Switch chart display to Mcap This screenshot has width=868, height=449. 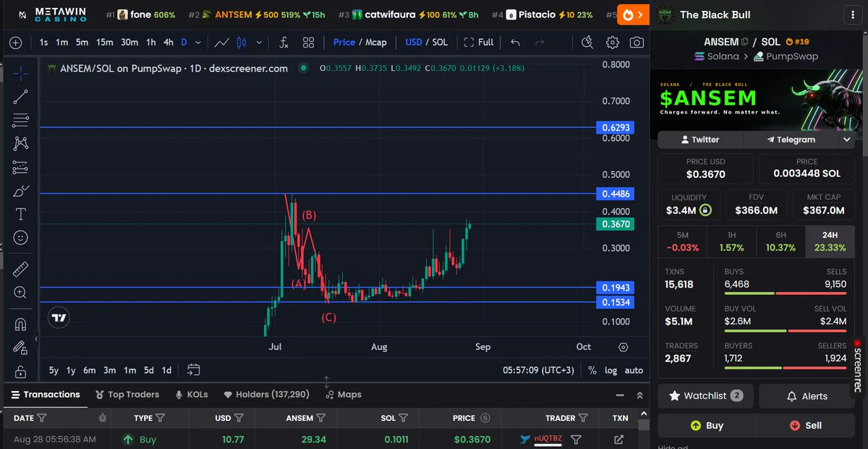(375, 43)
